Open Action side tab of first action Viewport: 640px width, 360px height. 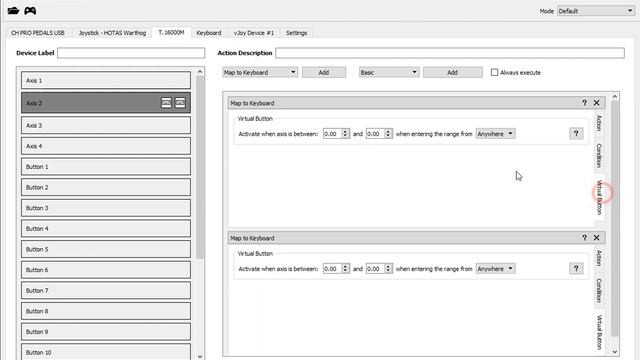pyautogui.click(x=599, y=123)
